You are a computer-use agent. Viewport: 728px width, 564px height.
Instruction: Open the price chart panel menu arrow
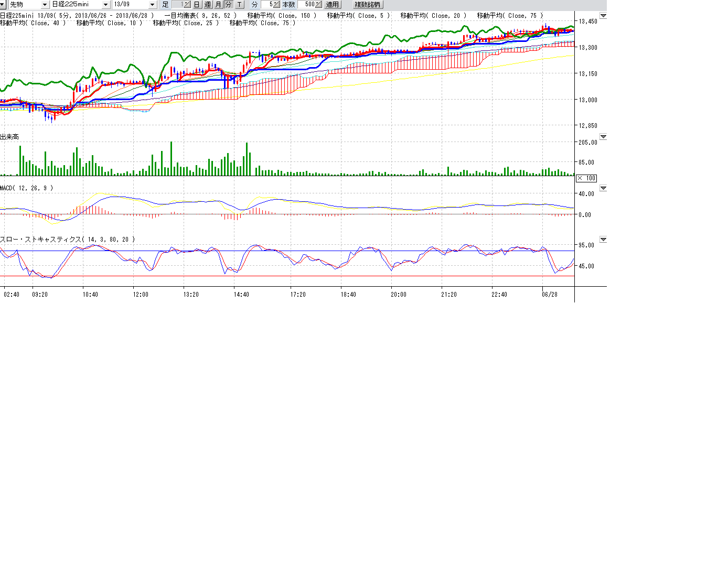[x=603, y=16]
